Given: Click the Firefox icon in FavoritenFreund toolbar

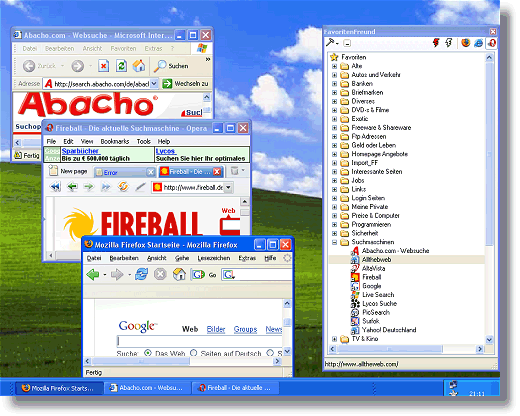Looking at the screenshot, I should pyautogui.click(x=465, y=43).
